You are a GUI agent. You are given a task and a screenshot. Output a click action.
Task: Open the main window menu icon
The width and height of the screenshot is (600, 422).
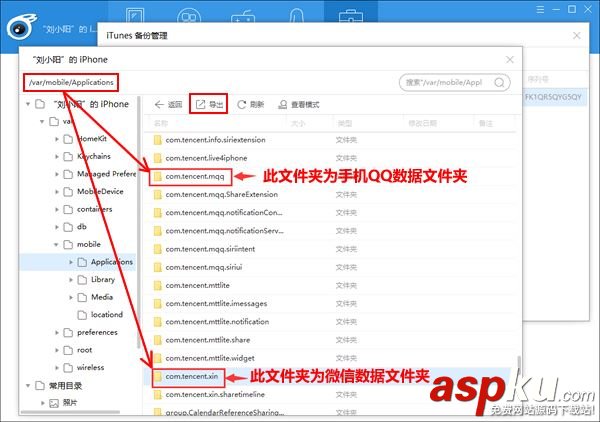pos(540,10)
